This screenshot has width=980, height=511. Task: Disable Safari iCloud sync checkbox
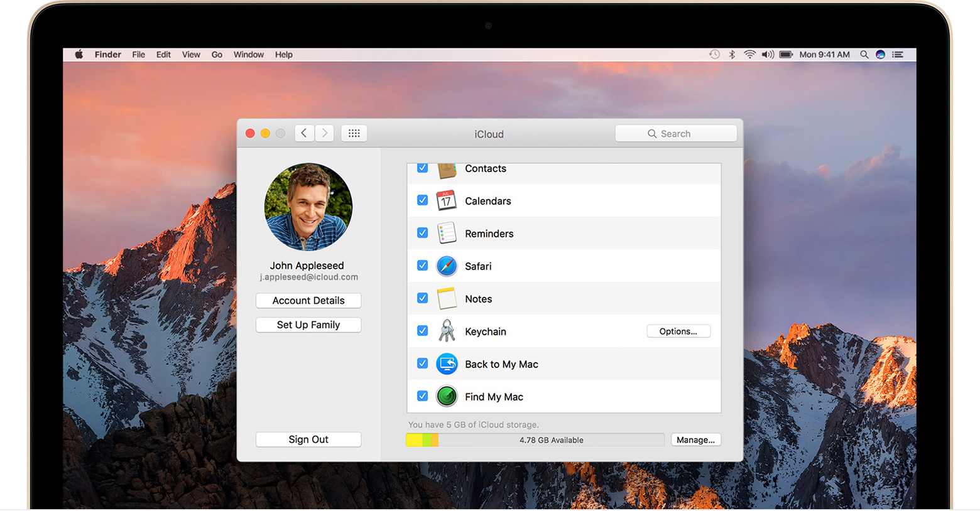click(x=423, y=266)
